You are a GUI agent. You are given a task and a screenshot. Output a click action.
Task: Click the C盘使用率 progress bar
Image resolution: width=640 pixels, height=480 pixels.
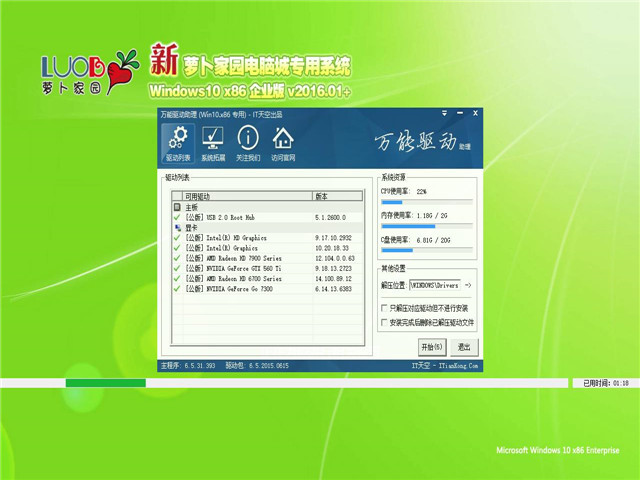[x=427, y=250]
